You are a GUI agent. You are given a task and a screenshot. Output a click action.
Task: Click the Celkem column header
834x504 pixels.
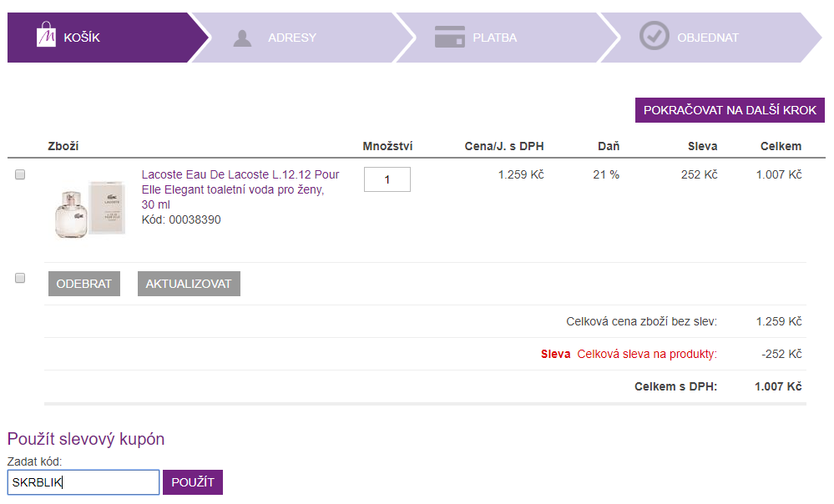[x=781, y=146]
